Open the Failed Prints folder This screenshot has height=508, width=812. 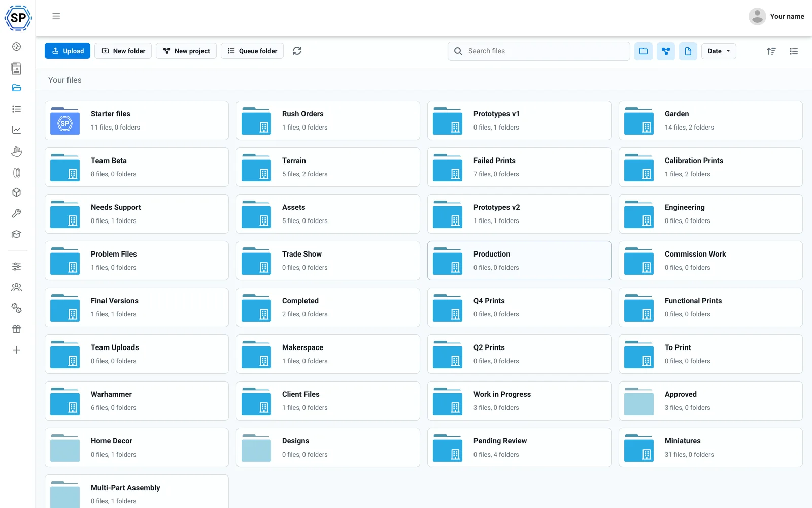[519, 167]
